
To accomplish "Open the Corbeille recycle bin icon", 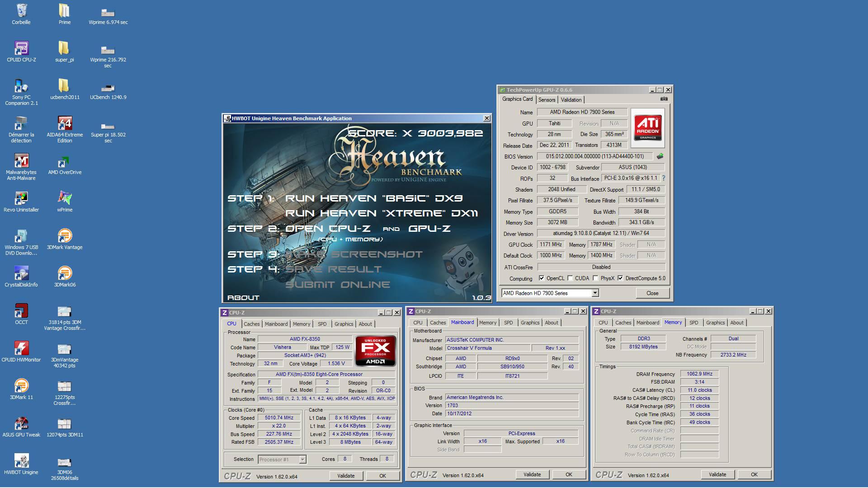I will [21, 14].
